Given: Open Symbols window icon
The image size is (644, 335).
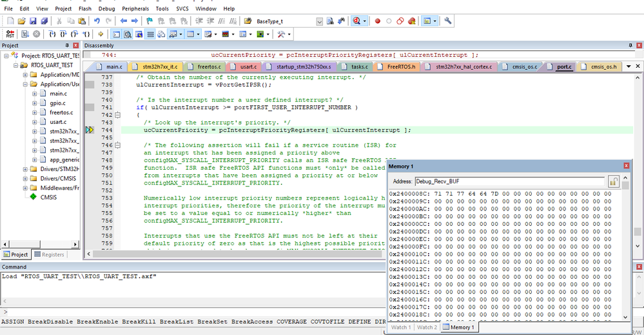Looking at the screenshot, I should click(x=139, y=34).
